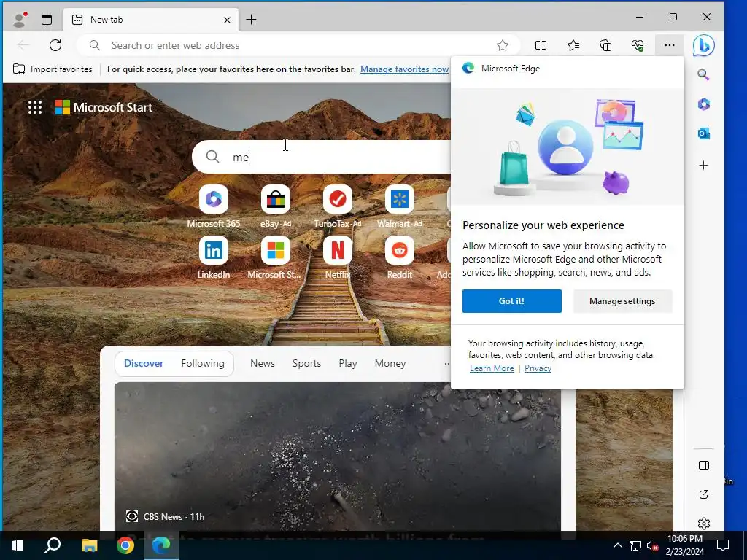The image size is (747, 560).
Task: Toggle the split screen icon
Action: (x=541, y=45)
